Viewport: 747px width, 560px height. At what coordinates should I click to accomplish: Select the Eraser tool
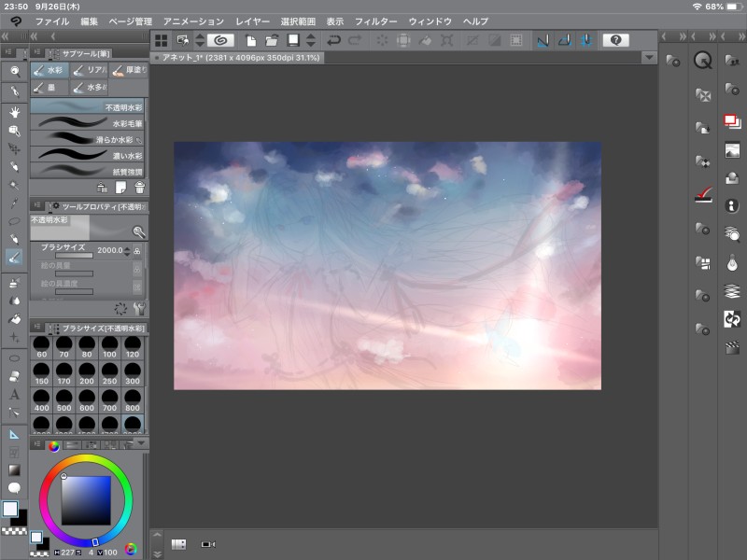point(15,376)
